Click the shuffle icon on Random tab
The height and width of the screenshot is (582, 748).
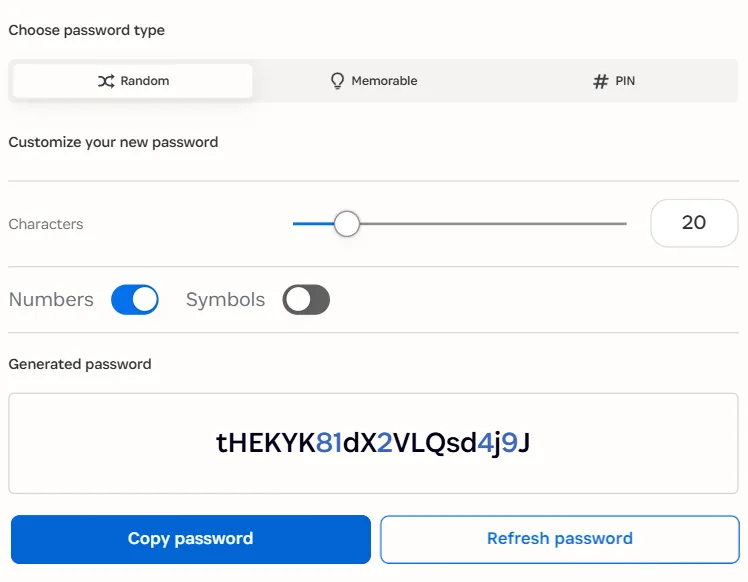106,81
